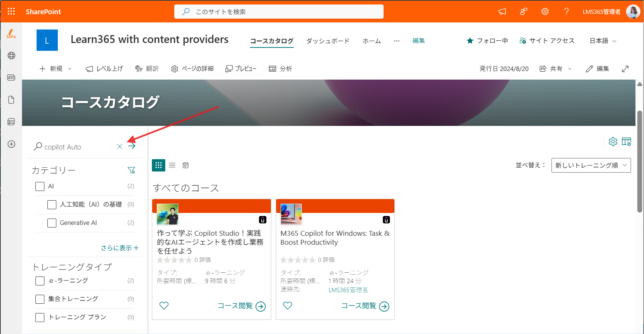The width and height of the screenshot is (644, 334).
Task: Open the navigation overflow ellipsis
Action: (x=397, y=41)
